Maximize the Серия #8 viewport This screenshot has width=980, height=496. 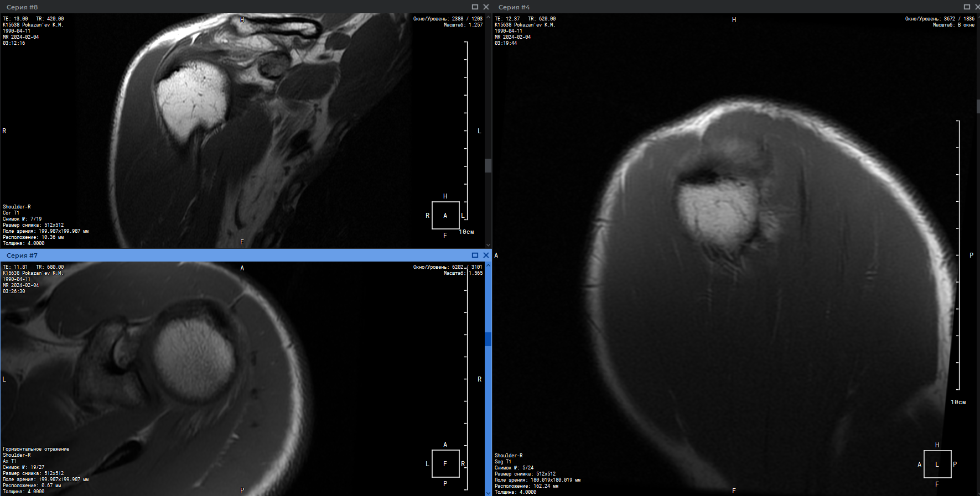(475, 7)
